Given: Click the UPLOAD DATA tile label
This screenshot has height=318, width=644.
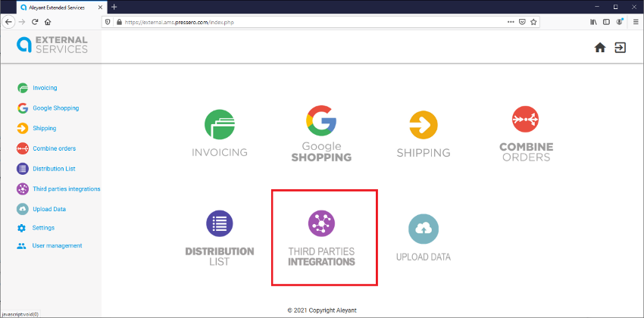Looking at the screenshot, I should (x=424, y=257).
